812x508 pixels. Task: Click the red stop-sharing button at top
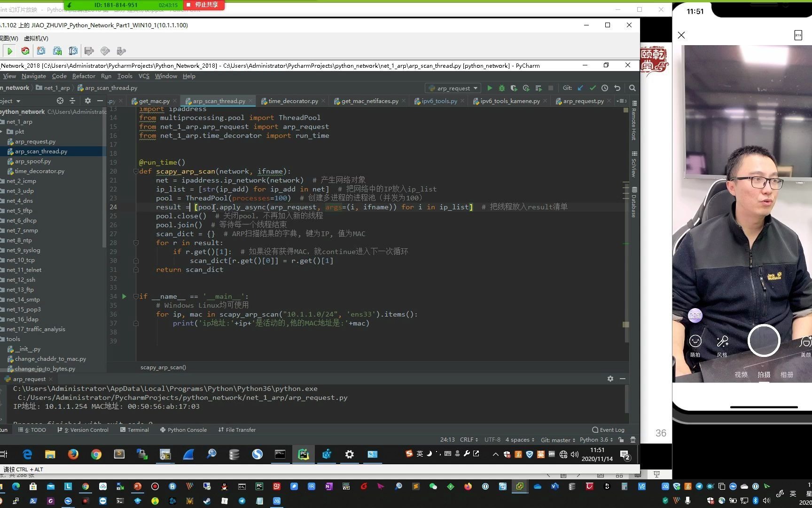[x=203, y=5]
